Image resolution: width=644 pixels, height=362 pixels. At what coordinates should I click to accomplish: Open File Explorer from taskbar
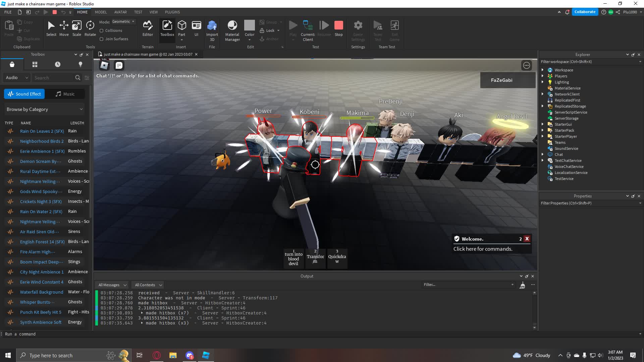[173, 355]
